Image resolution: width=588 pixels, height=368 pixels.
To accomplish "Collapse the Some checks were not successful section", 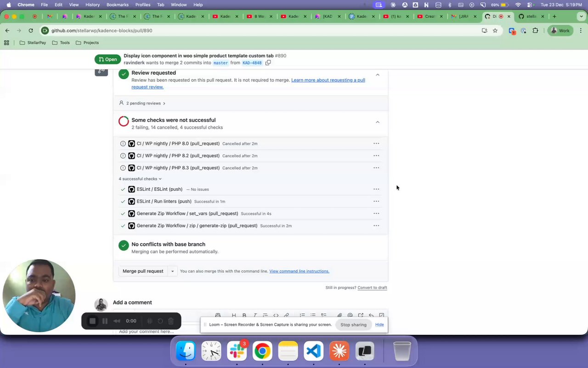I will tap(378, 122).
